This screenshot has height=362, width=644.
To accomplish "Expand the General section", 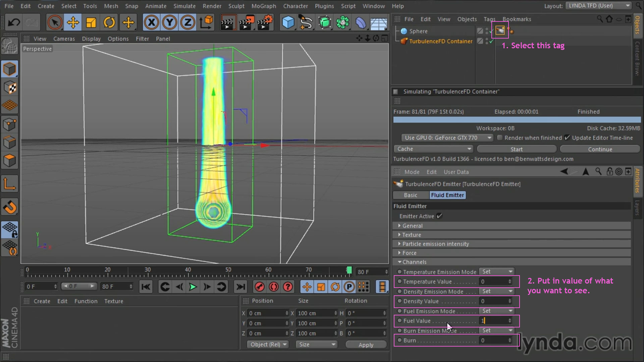I will (x=412, y=226).
